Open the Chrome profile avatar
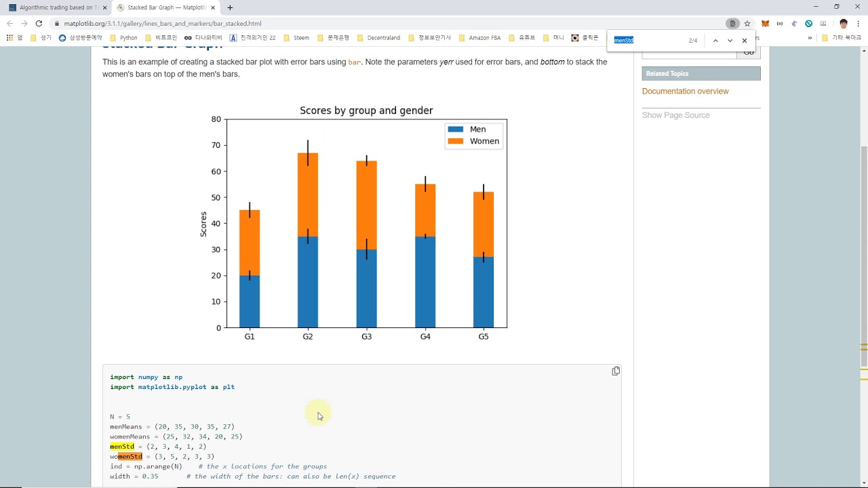Viewport: 868px width, 488px height. pos(844,24)
